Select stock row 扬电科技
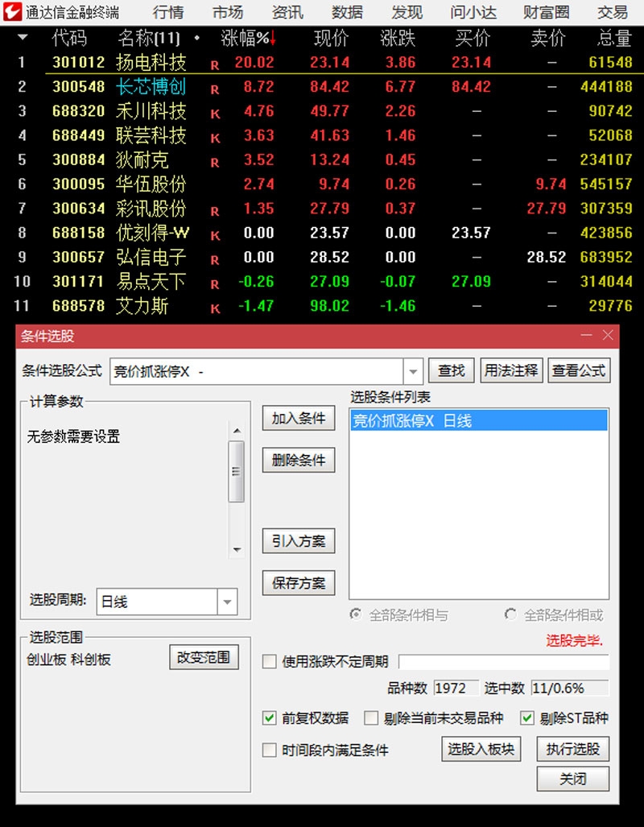Image resolution: width=644 pixels, height=827 pixels. click(323, 62)
